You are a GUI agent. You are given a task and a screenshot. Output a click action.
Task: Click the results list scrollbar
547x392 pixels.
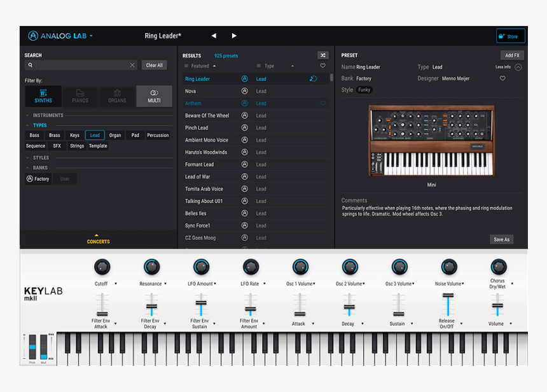point(331,78)
